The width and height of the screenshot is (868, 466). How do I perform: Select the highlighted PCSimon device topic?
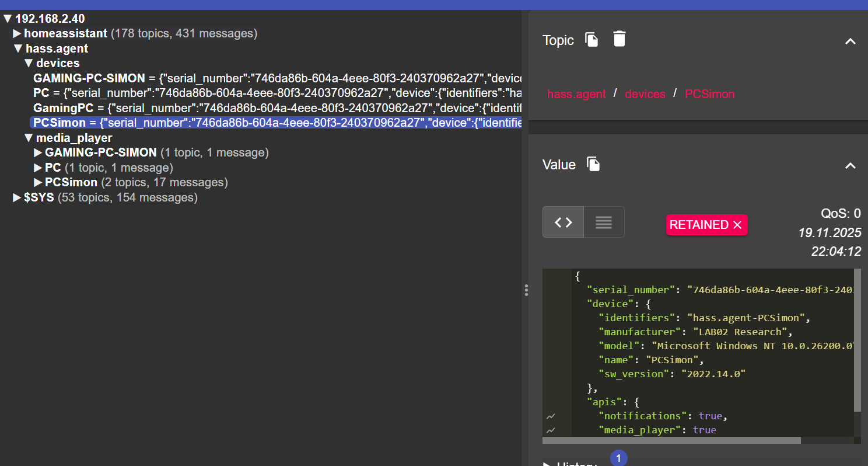(275, 123)
